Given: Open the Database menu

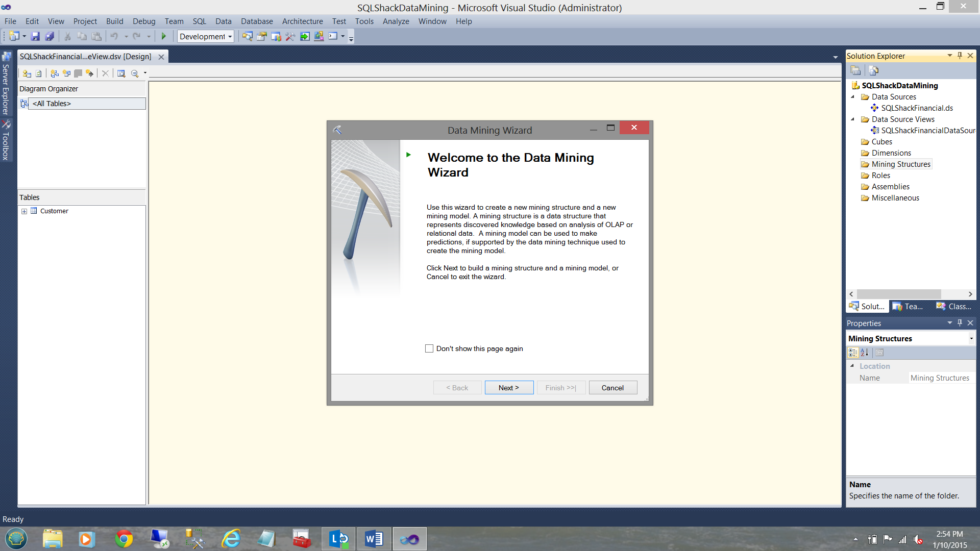Looking at the screenshot, I should pyautogui.click(x=257, y=21).
